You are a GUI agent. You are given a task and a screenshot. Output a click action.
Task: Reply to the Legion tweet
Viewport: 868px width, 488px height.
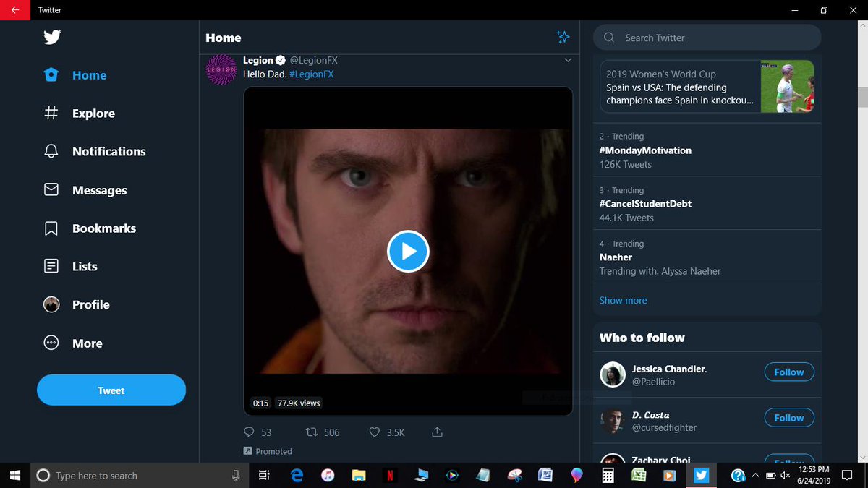point(250,432)
